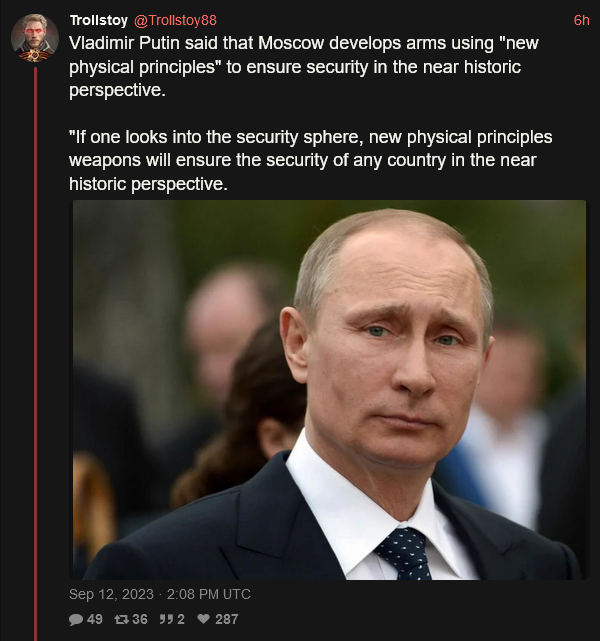The height and width of the screenshot is (641, 600).
Task: Click the red thread connector line
Action: (x=36, y=354)
